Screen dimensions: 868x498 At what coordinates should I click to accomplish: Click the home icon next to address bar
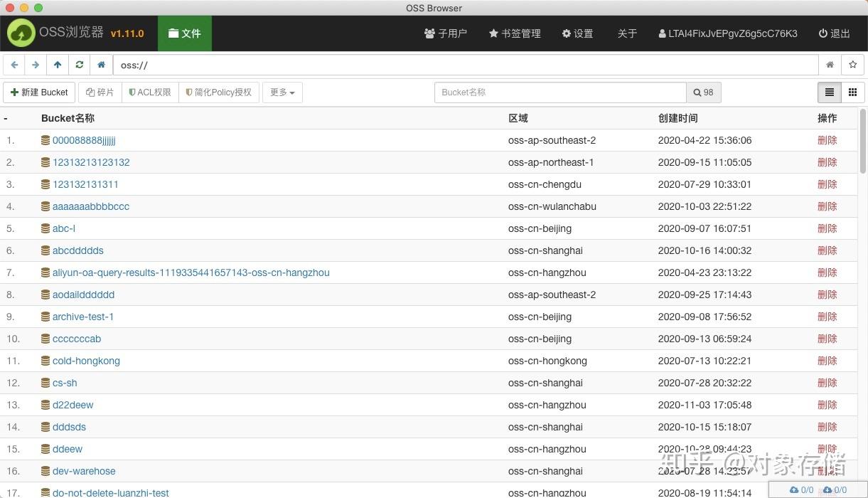click(x=101, y=65)
